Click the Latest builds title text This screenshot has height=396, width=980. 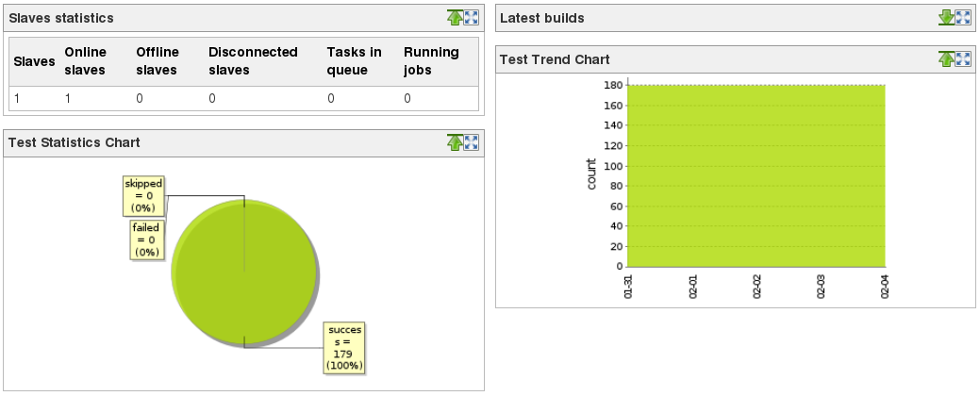tap(541, 18)
